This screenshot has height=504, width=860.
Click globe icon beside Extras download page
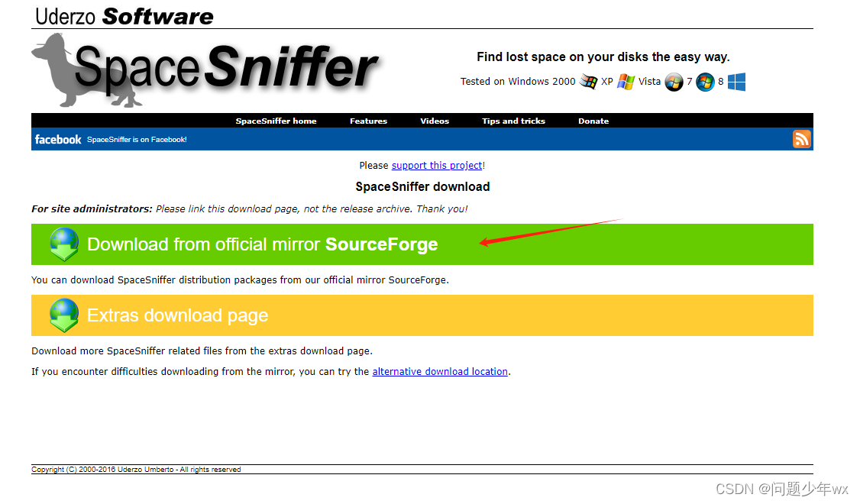click(64, 315)
